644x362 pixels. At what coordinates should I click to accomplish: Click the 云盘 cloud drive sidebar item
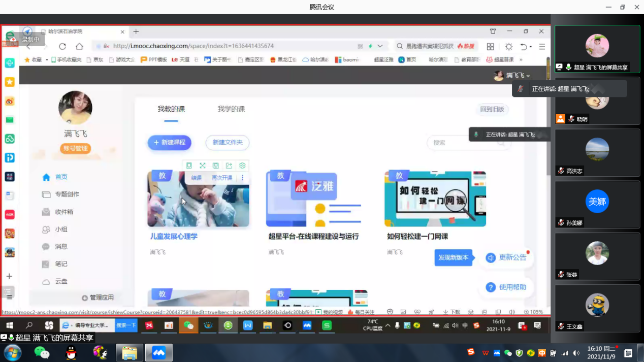tap(61, 281)
